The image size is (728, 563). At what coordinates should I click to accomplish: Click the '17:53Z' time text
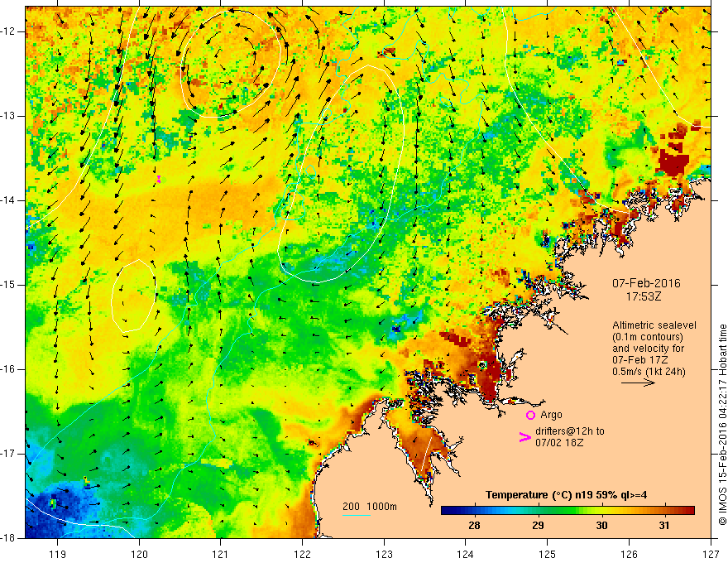643,296
